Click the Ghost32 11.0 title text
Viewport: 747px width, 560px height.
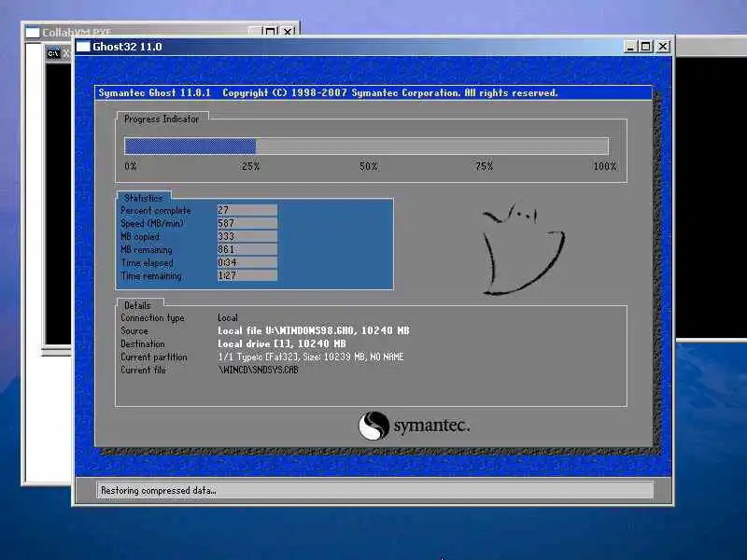pyautogui.click(x=127, y=47)
